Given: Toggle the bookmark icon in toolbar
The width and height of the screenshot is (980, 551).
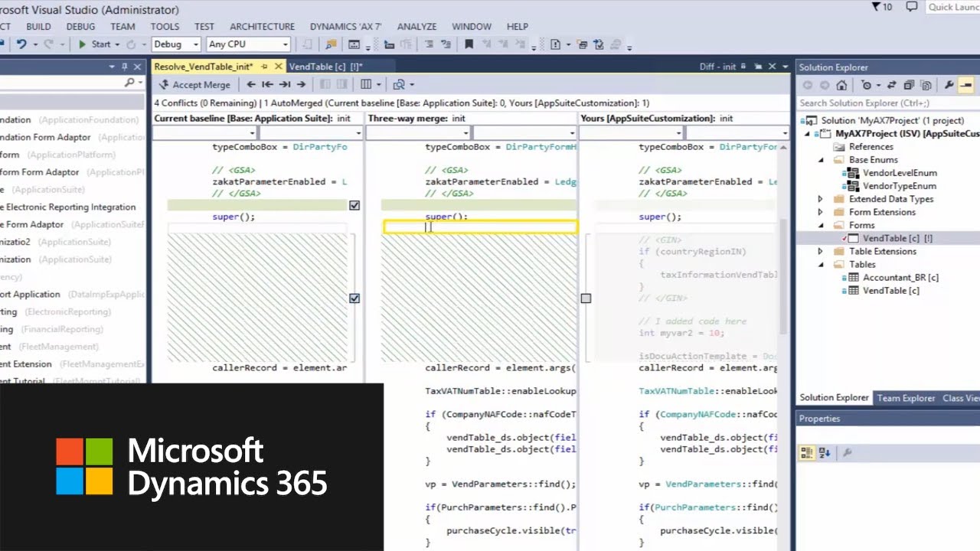Looking at the screenshot, I should (469, 44).
